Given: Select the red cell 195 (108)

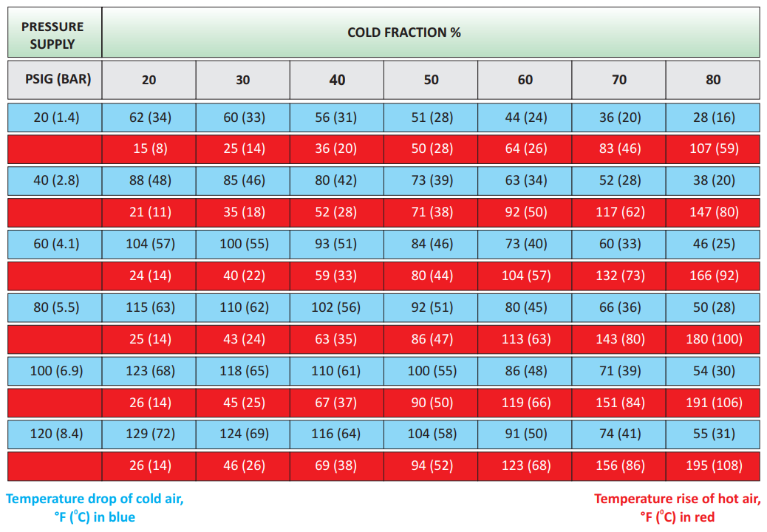Looking at the screenshot, I should pos(713,466).
